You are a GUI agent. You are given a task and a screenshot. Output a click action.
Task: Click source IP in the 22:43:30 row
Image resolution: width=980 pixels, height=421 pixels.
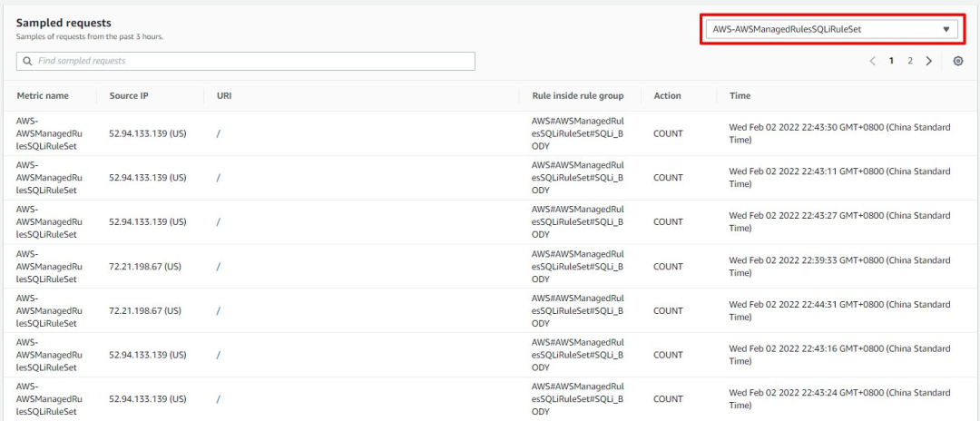(x=148, y=133)
